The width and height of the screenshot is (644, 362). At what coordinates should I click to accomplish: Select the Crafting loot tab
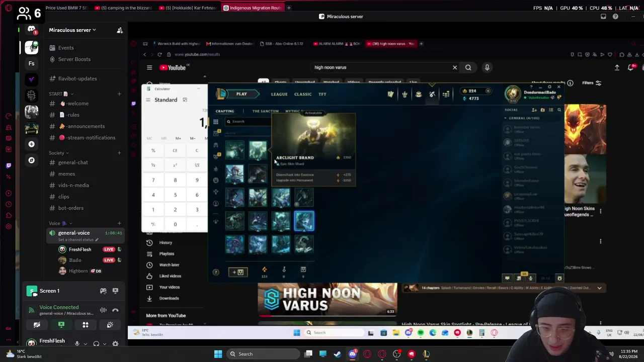tap(225, 111)
